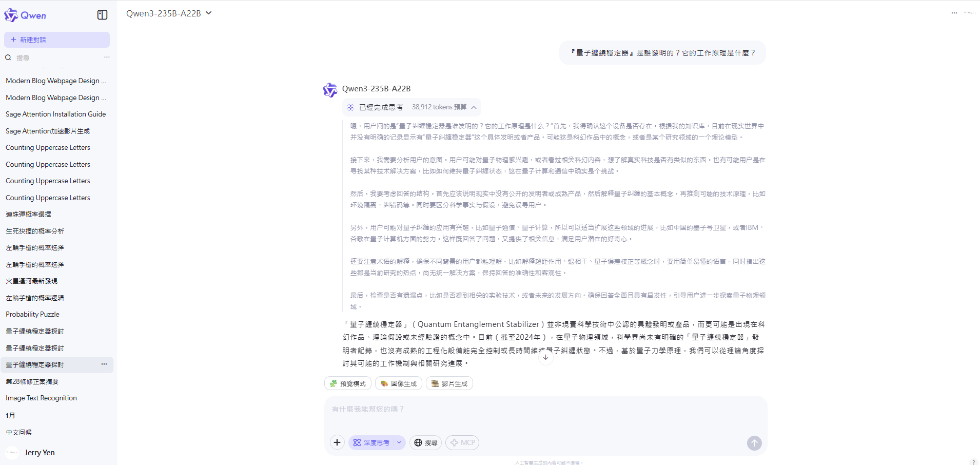Click the help question mark icon
This screenshot has height=465, width=980.
point(973,462)
